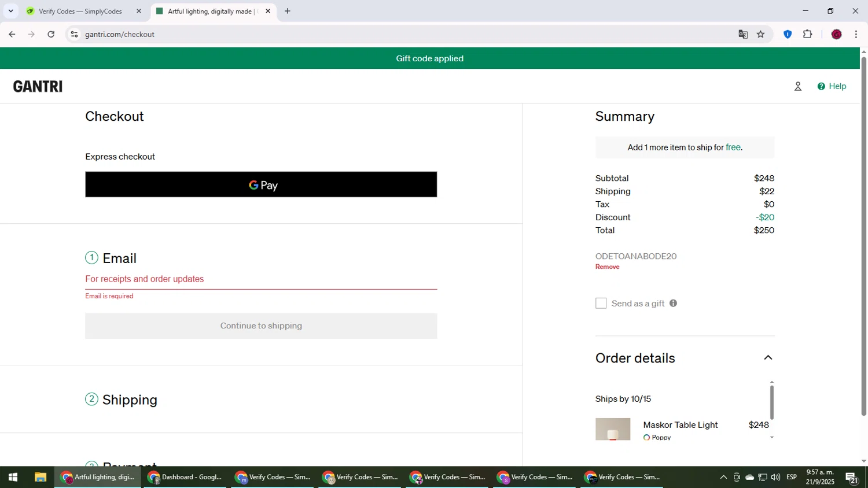Open the Windows Start menu
This screenshot has height=488, width=868.
(13, 478)
